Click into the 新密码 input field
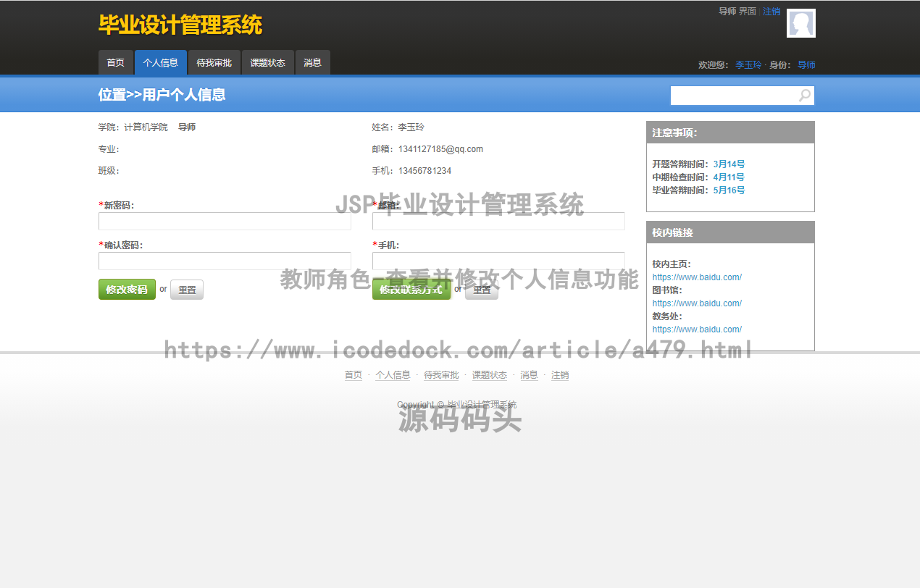This screenshot has width=920, height=588. (225, 221)
